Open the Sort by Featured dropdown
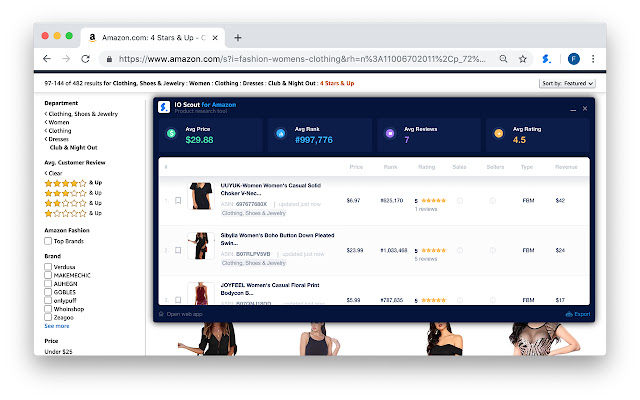640x400 pixels. pyautogui.click(x=567, y=83)
